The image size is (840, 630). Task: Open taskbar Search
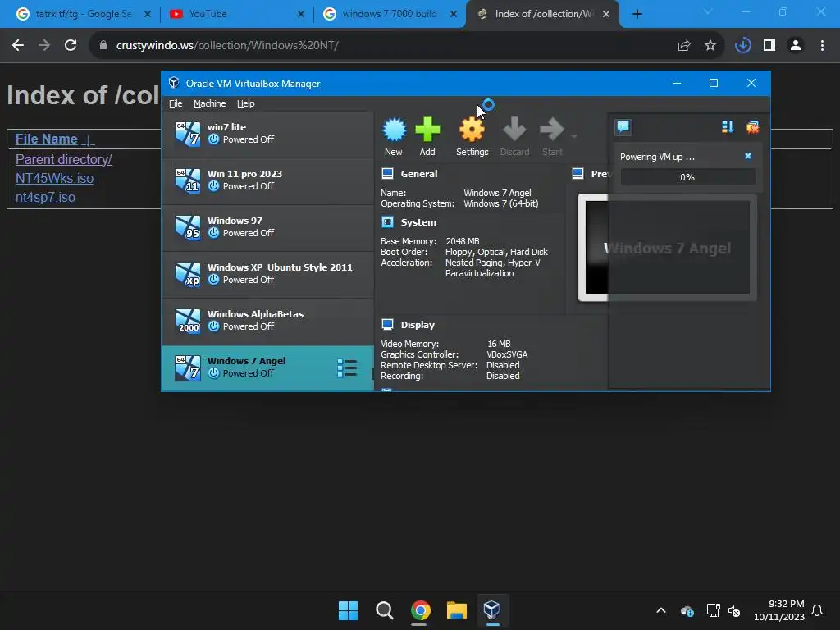click(384, 610)
